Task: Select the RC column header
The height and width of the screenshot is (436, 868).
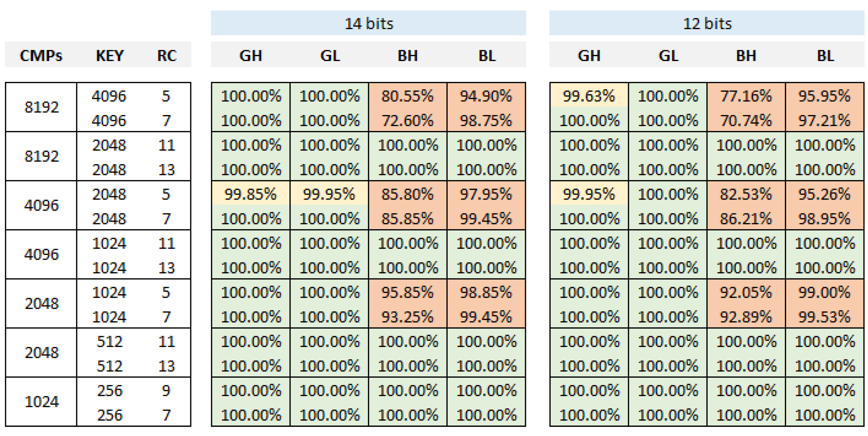Action: [167, 55]
